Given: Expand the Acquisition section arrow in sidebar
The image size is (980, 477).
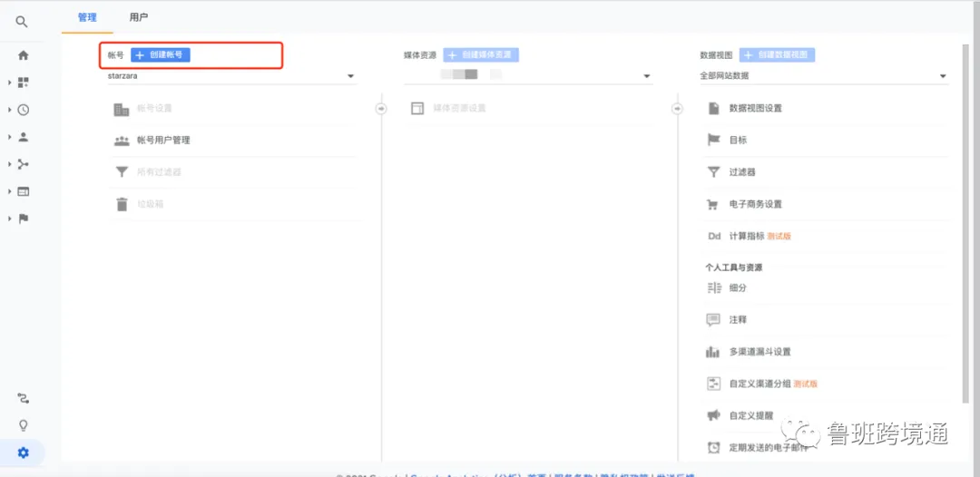Looking at the screenshot, I should 10,164.
